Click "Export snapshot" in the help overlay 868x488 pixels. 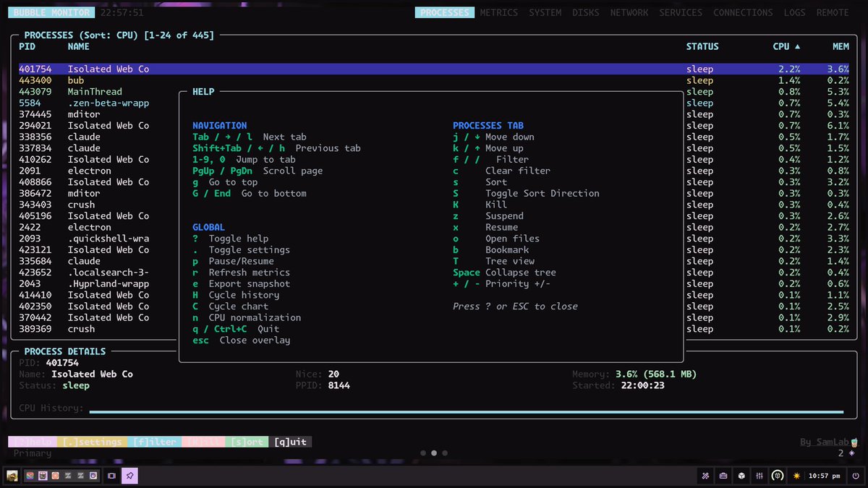[250, 284]
